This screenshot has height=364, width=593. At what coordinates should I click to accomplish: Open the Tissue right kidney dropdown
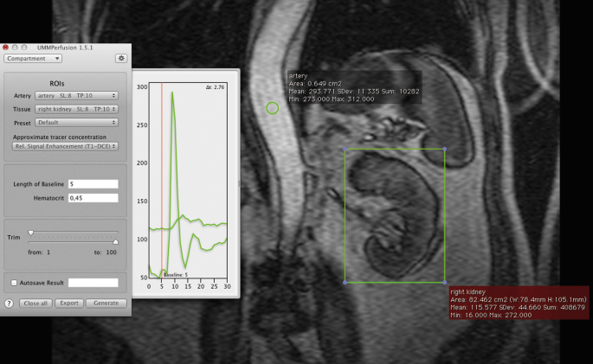(x=76, y=109)
